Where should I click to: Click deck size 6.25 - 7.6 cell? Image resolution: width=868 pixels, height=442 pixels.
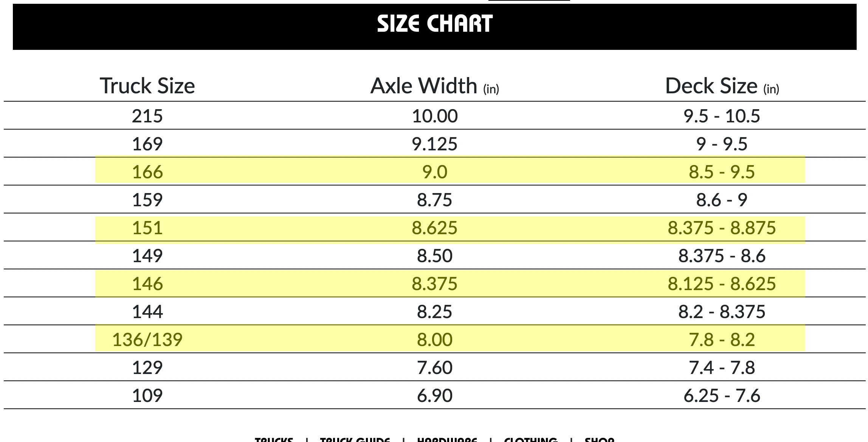tap(722, 395)
